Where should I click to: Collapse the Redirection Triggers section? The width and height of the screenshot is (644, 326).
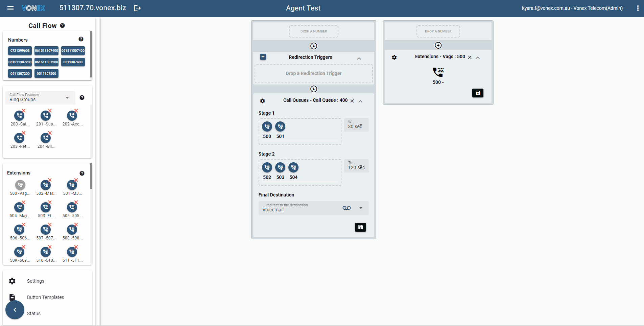coord(359,59)
